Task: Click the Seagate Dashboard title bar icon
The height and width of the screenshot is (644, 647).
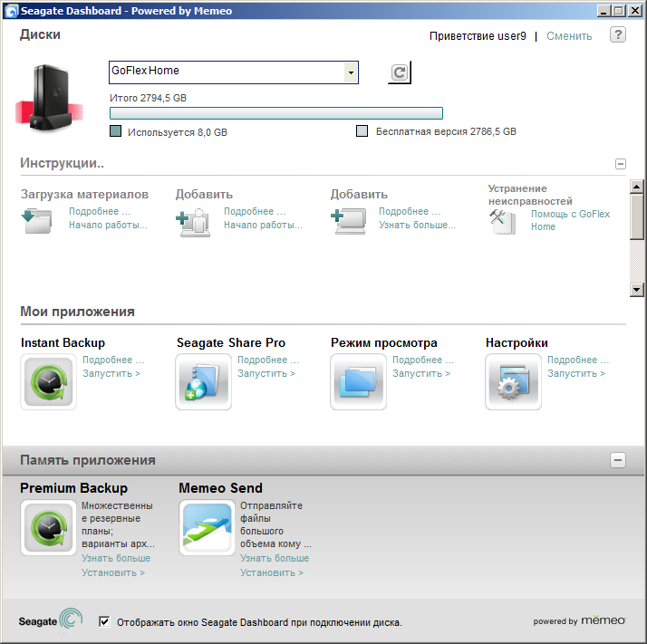Action: tap(11, 11)
